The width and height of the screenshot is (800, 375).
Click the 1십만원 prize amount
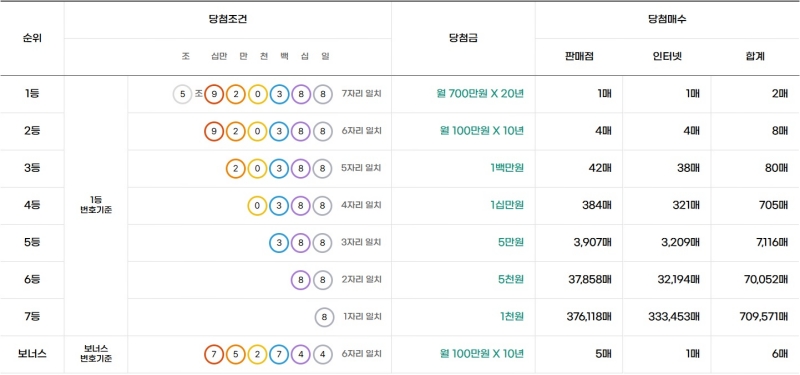pos(507,205)
